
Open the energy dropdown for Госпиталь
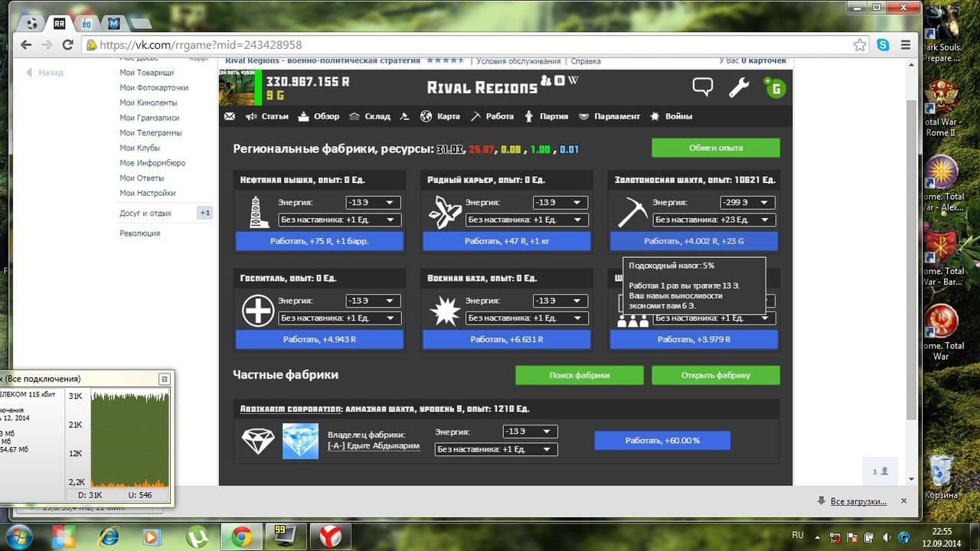[373, 301]
